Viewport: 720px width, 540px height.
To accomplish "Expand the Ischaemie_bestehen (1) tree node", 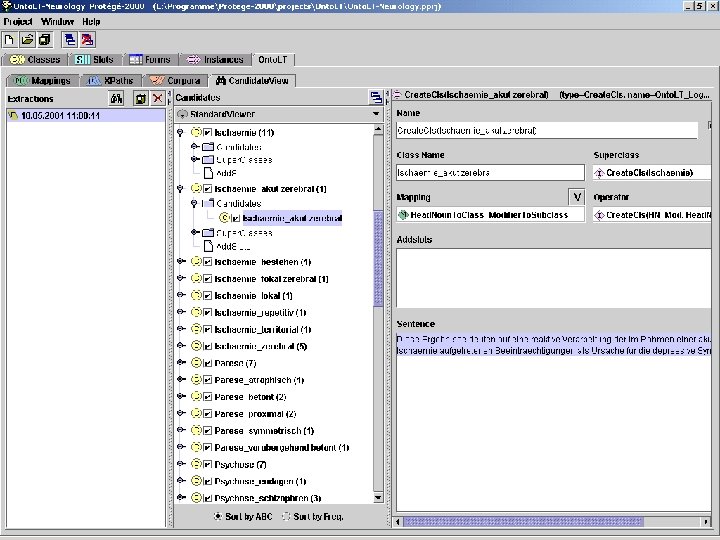I will pyautogui.click(x=180, y=262).
